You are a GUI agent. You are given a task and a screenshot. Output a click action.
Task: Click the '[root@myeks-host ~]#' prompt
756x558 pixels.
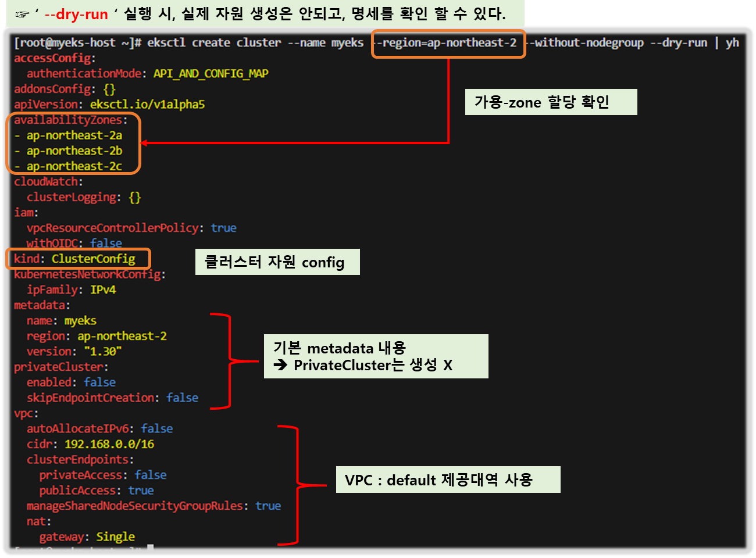click(x=78, y=43)
